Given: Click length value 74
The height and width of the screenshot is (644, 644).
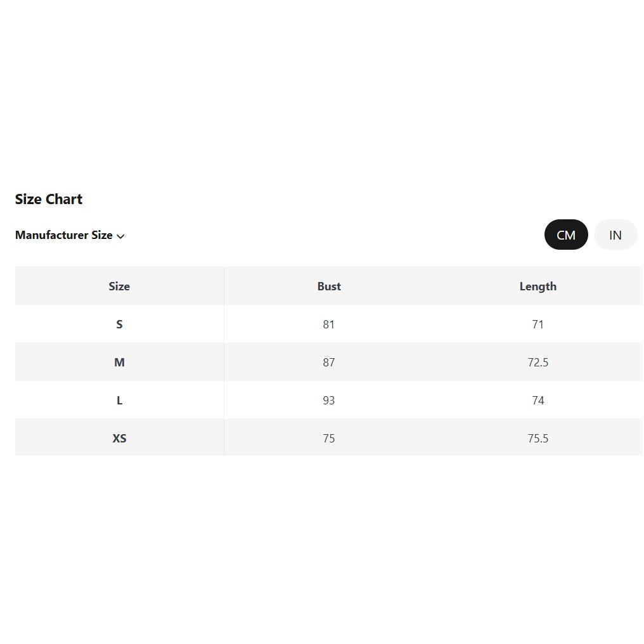Looking at the screenshot, I should (538, 401).
